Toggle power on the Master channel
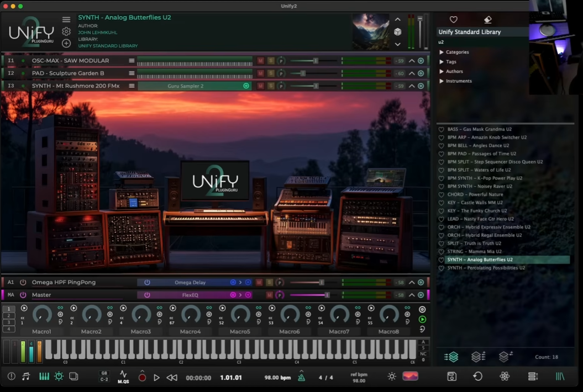The width and height of the screenshot is (583, 392). click(x=23, y=295)
